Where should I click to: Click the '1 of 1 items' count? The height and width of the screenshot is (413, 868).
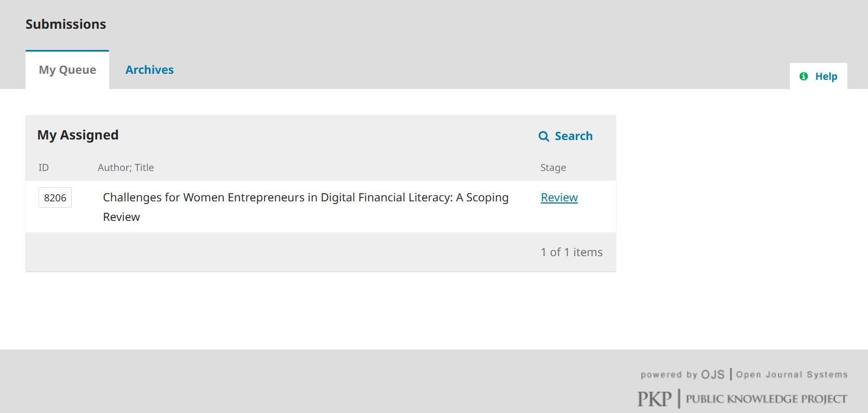571,252
